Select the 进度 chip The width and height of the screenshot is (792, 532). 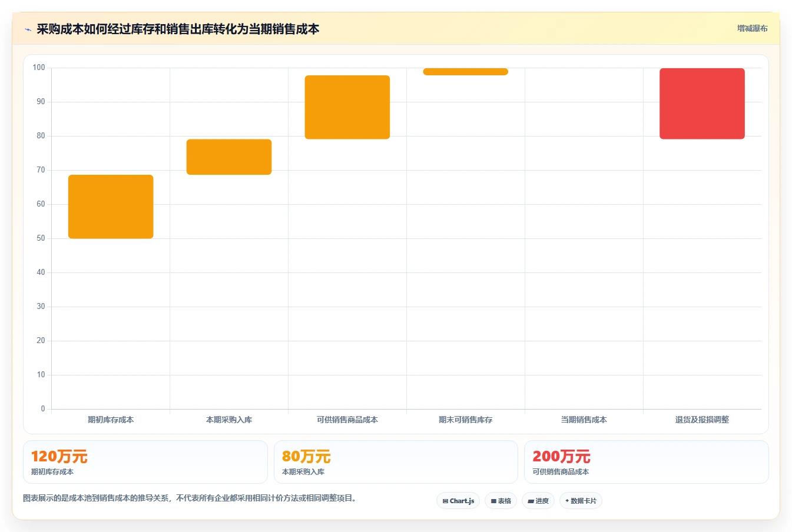click(538, 501)
